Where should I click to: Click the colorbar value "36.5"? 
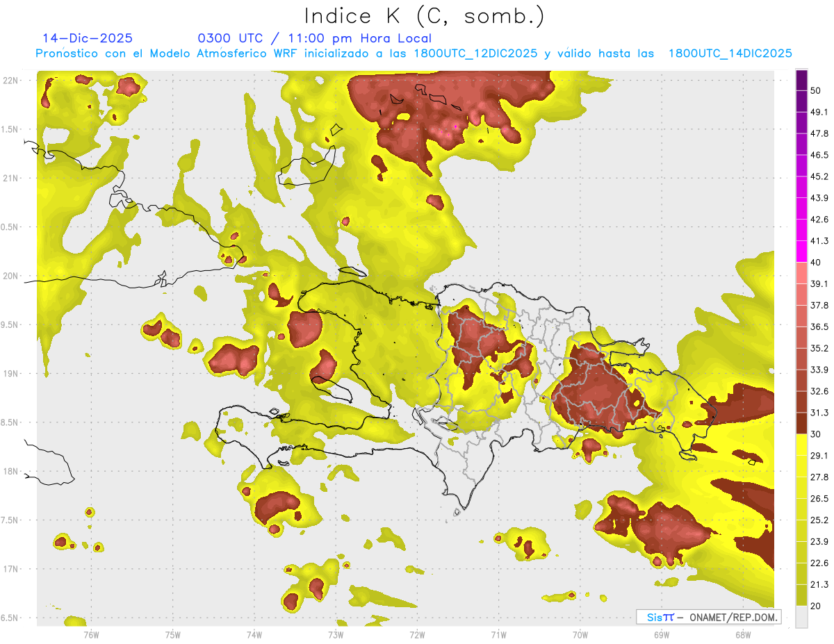(x=819, y=327)
